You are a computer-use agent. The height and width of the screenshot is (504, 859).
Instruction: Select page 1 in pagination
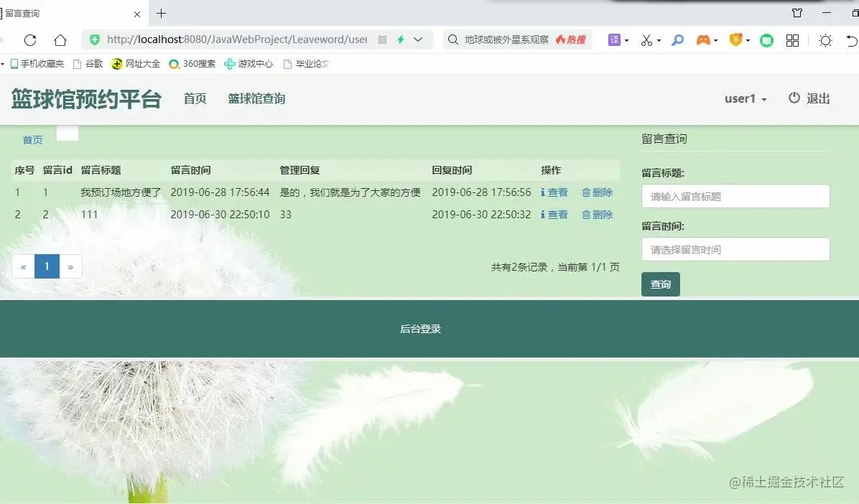click(47, 266)
